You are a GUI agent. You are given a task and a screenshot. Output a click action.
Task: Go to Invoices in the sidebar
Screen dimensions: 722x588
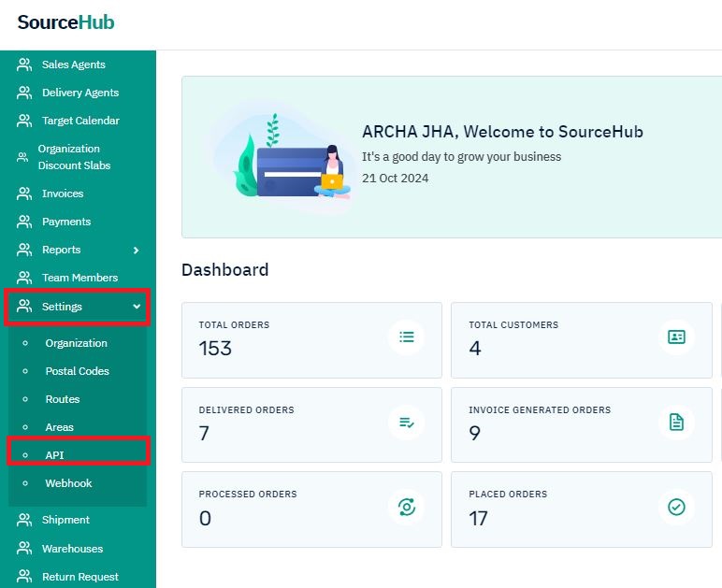[63, 194]
